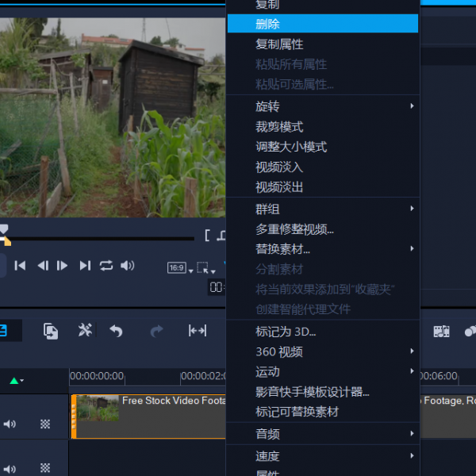
Task: Click the timeline record/capture option icon
Action: tap(51, 331)
